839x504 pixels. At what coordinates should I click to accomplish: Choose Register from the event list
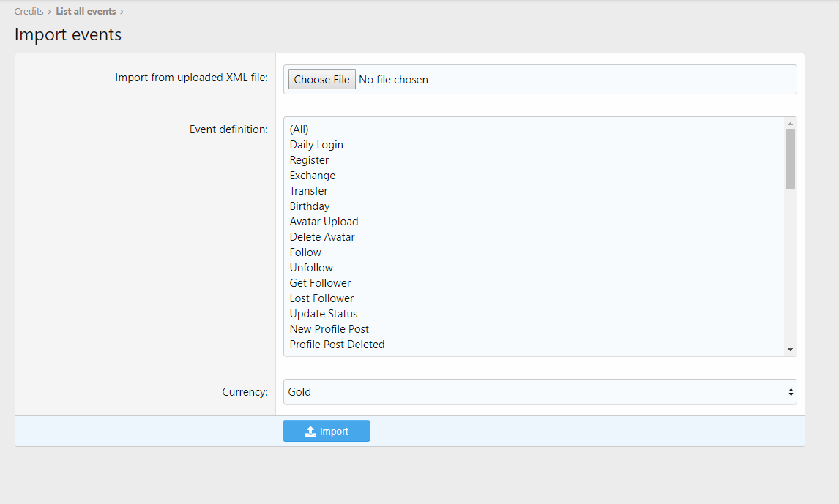coord(309,160)
